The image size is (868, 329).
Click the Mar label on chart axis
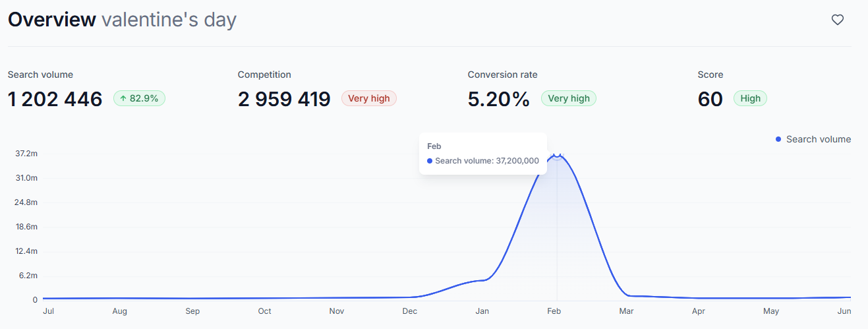626,311
